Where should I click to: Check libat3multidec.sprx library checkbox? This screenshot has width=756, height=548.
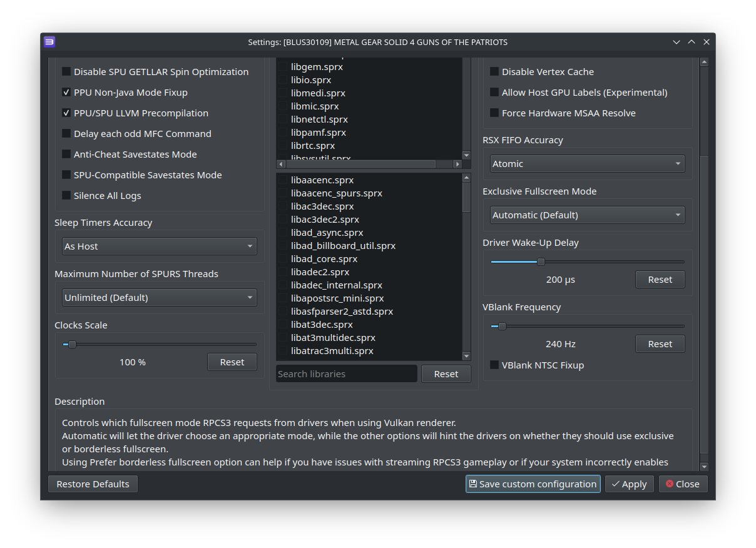pos(283,338)
